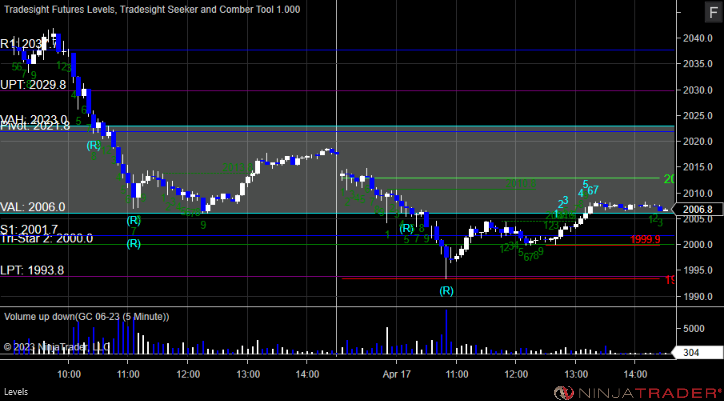Click the 2010.0 price axis label

[696, 193]
